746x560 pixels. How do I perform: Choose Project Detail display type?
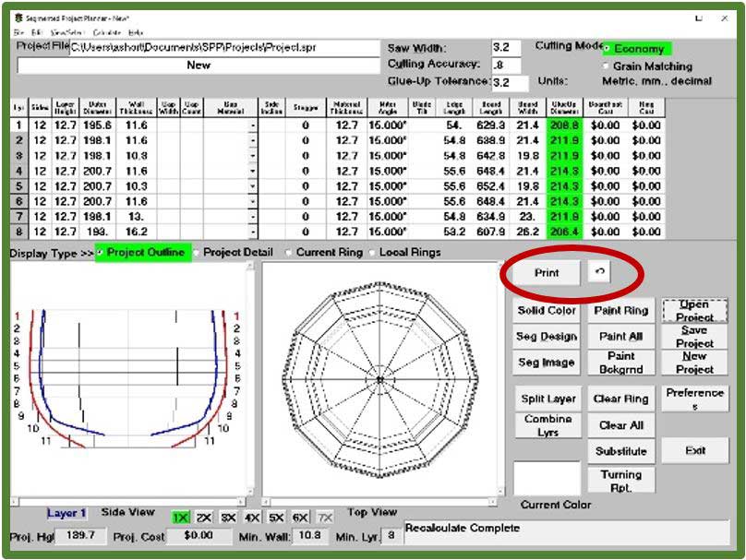point(235,253)
